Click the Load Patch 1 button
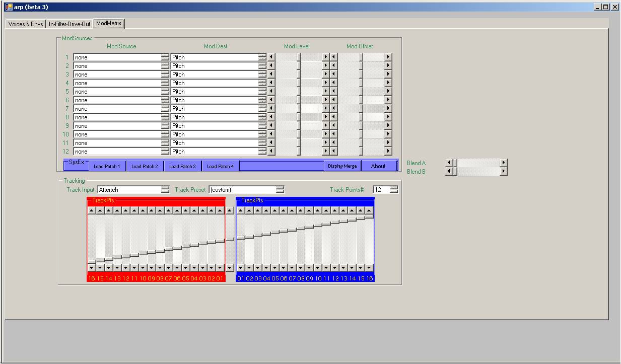621x364 pixels. (107, 166)
